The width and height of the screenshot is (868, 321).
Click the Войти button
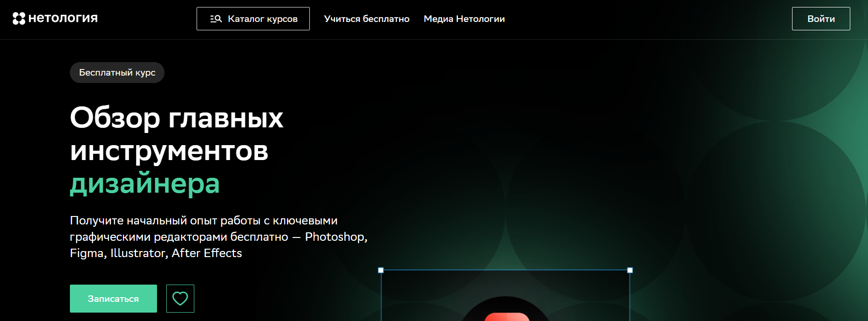[821, 19]
